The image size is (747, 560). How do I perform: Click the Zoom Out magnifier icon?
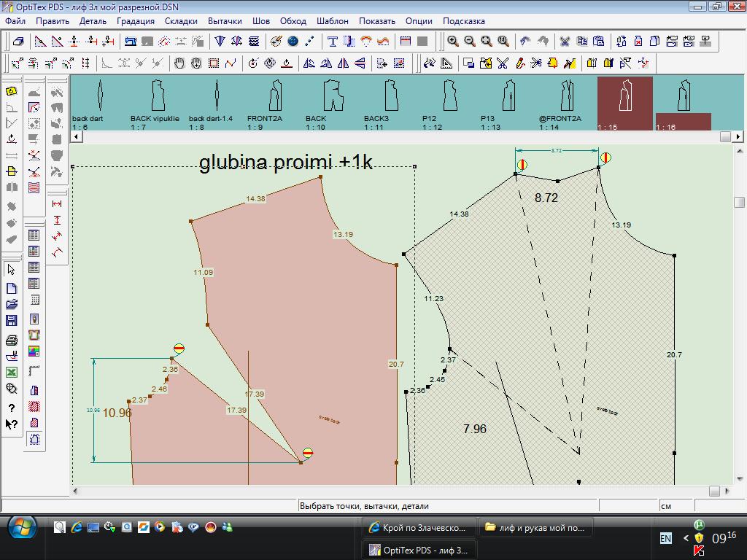click(470, 42)
